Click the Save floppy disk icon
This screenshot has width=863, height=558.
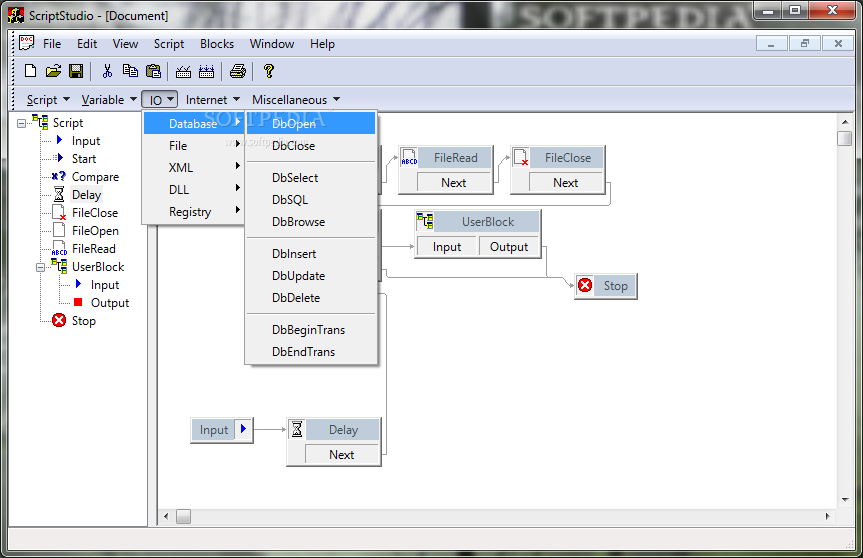(x=76, y=71)
